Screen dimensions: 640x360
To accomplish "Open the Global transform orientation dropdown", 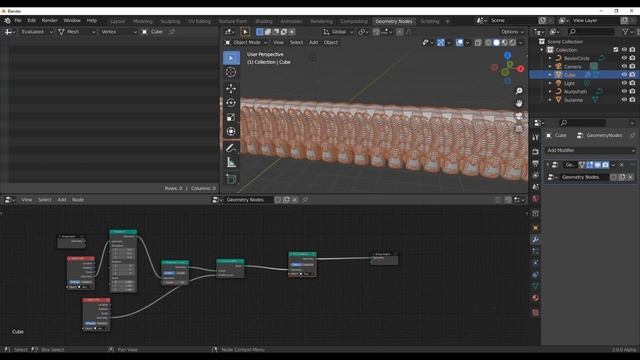I will click(x=338, y=32).
